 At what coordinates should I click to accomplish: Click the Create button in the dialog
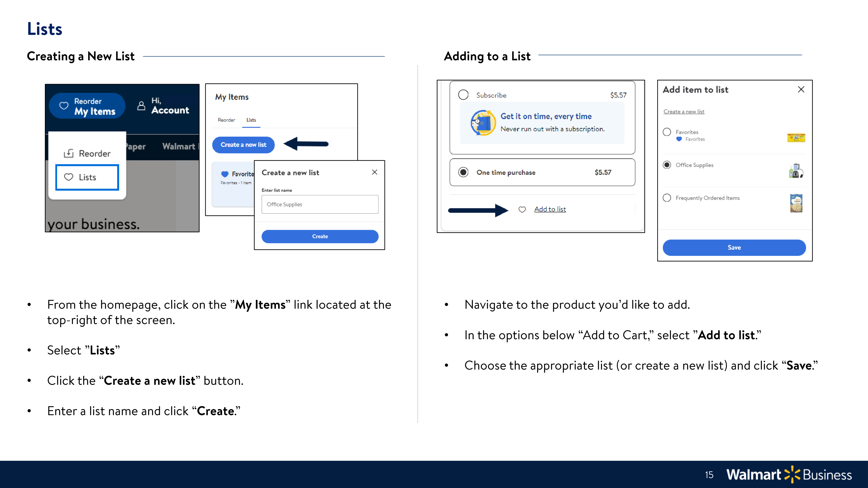click(x=320, y=236)
